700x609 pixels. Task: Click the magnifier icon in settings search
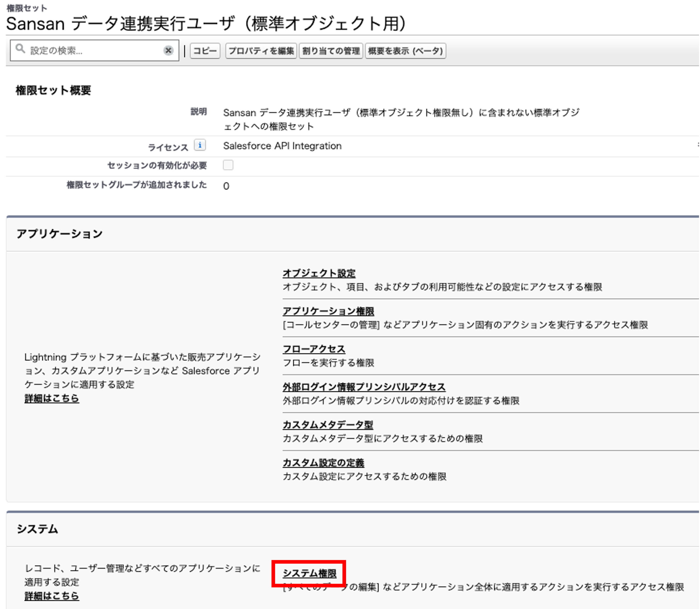tap(20, 49)
